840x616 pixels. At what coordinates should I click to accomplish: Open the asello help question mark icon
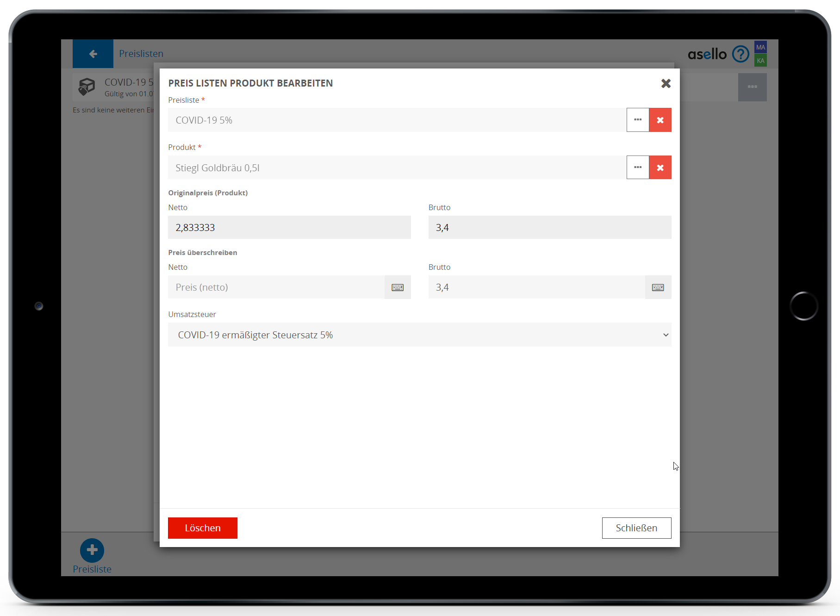pyautogui.click(x=740, y=54)
